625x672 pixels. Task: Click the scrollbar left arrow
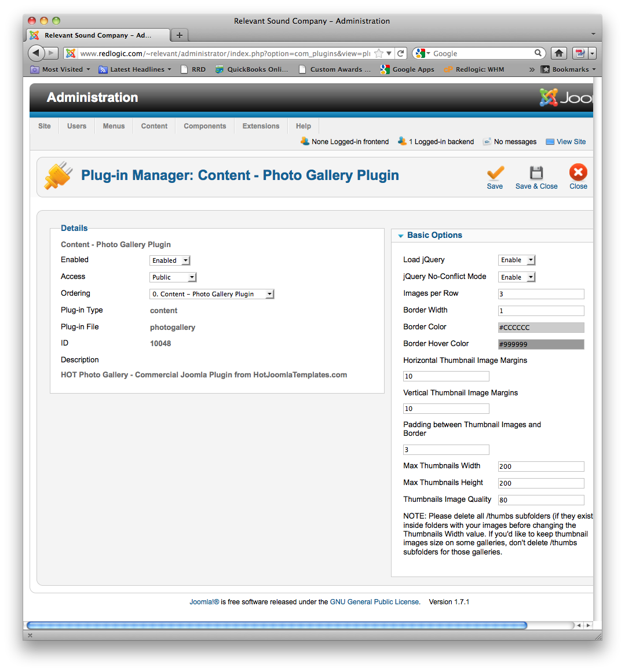(579, 625)
